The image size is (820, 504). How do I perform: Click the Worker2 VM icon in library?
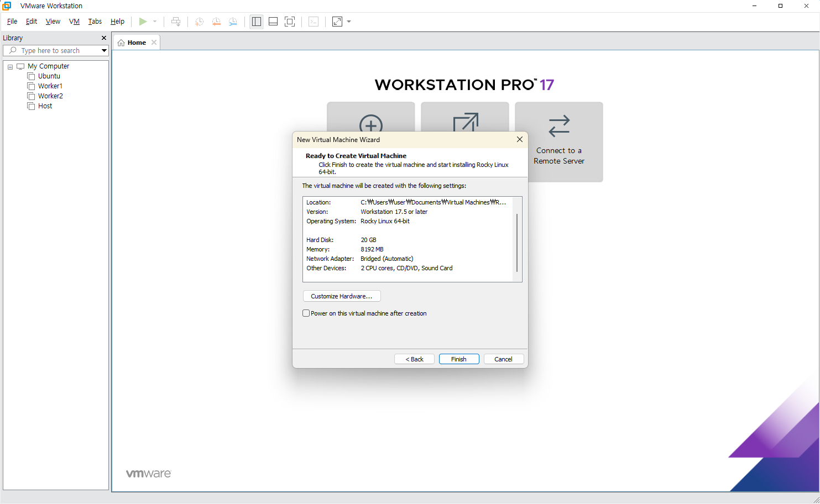31,96
